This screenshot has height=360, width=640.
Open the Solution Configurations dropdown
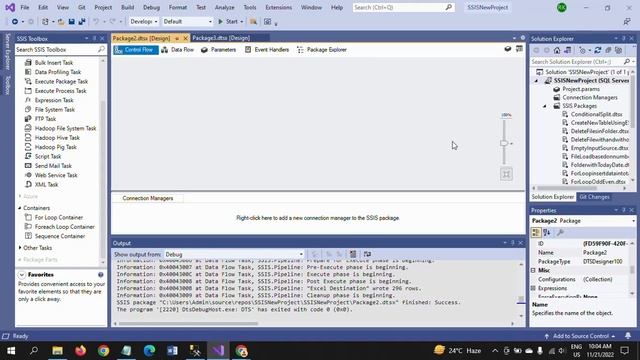[x=144, y=22]
